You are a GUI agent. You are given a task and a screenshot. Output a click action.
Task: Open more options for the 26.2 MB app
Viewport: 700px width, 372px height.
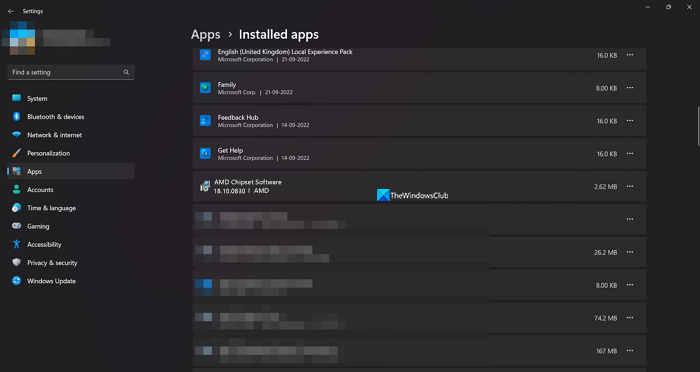tap(630, 252)
